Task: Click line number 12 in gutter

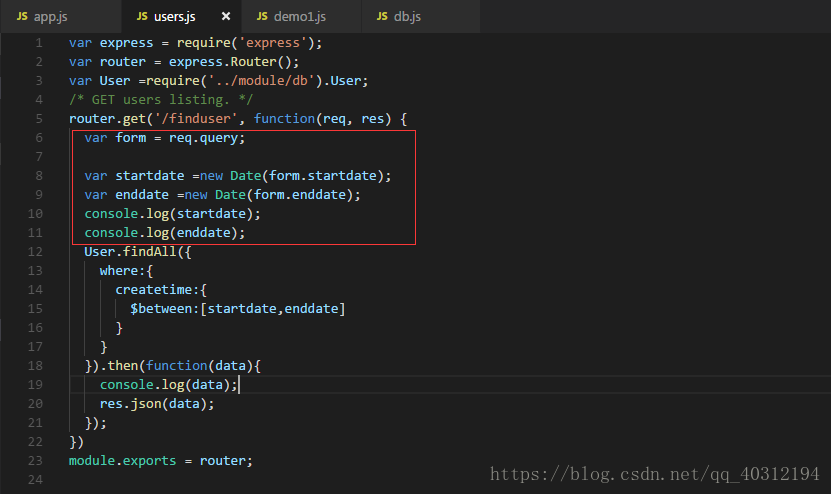Action: coord(35,252)
